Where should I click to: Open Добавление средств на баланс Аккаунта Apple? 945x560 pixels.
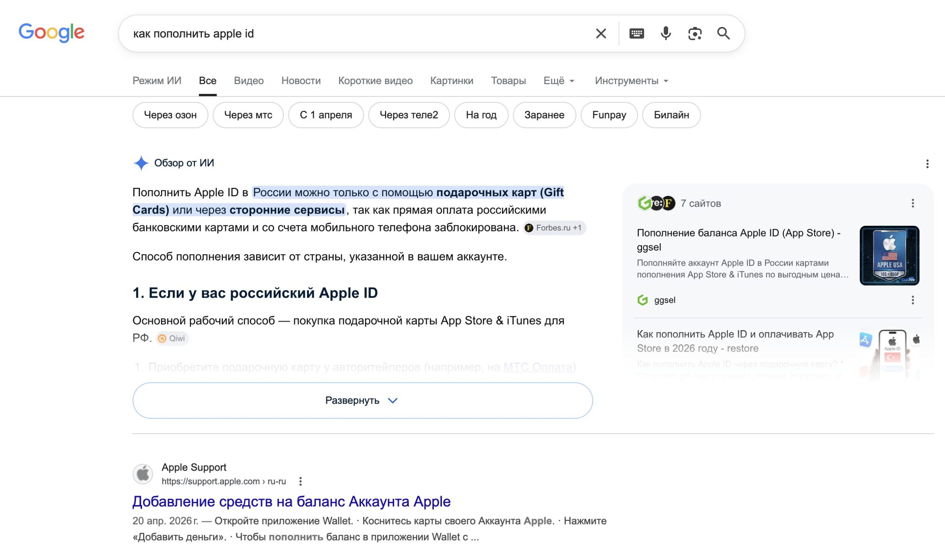pyautogui.click(x=292, y=501)
